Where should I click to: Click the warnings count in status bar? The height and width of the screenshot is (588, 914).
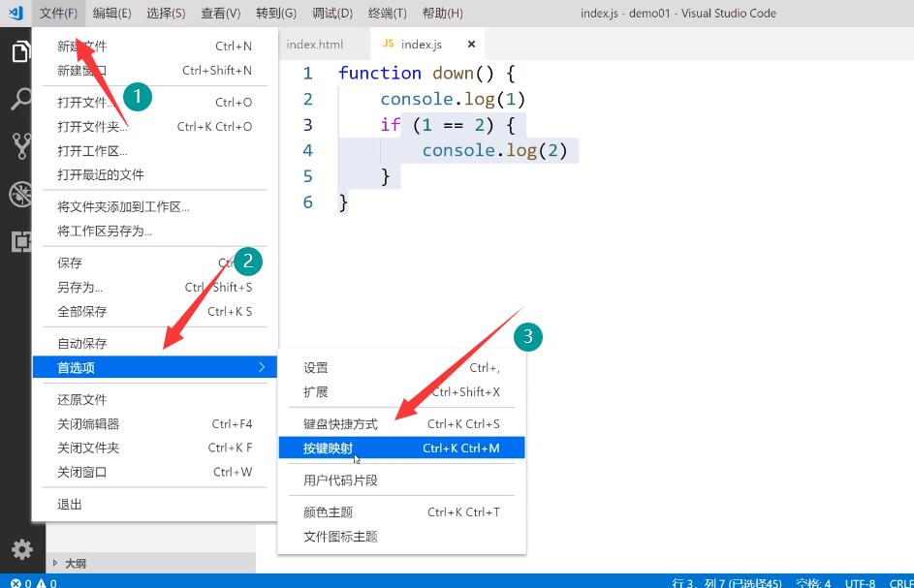[x=47, y=583]
